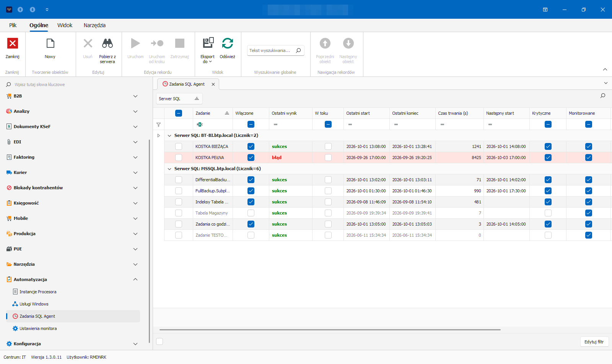Switch to the Narzędzia ribbon tab
The image size is (612, 364).
(94, 25)
